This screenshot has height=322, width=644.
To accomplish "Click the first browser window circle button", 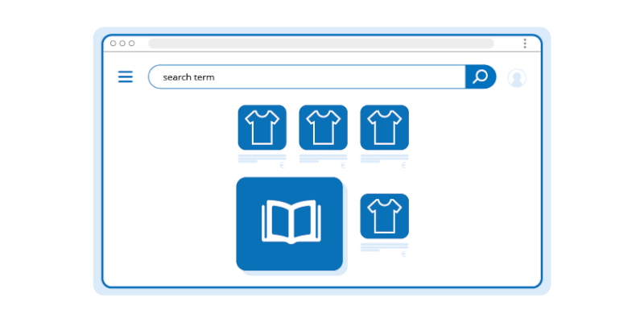I will 113,43.
